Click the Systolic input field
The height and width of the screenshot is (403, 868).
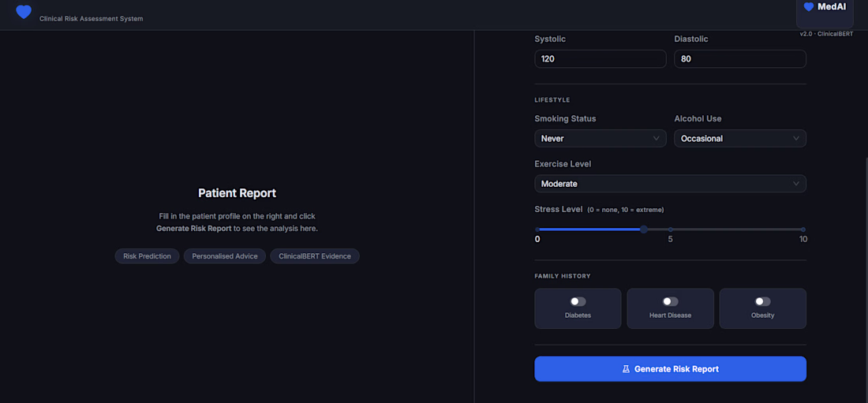600,58
